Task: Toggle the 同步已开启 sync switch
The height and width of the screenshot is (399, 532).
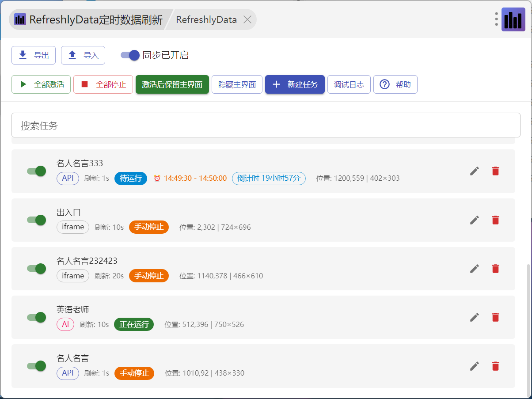Action: tap(130, 55)
